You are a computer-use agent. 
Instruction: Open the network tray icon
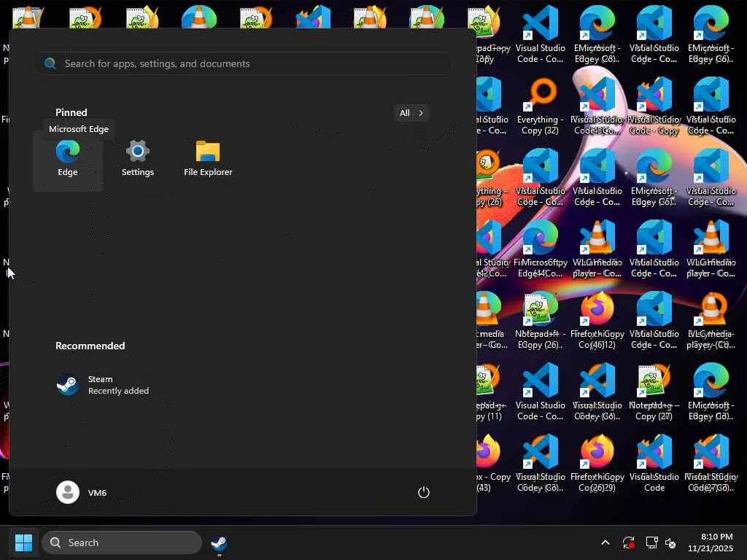coord(651,542)
